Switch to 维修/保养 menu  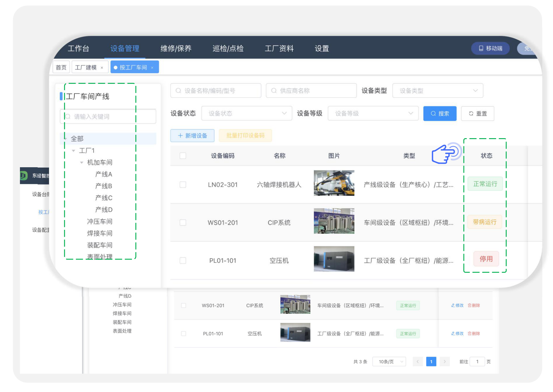[176, 48]
